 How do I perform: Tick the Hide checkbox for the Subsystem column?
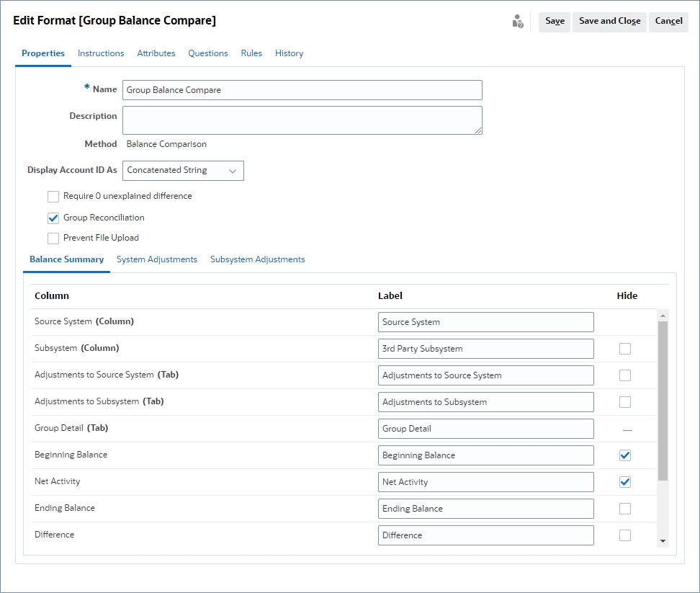click(x=625, y=349)
